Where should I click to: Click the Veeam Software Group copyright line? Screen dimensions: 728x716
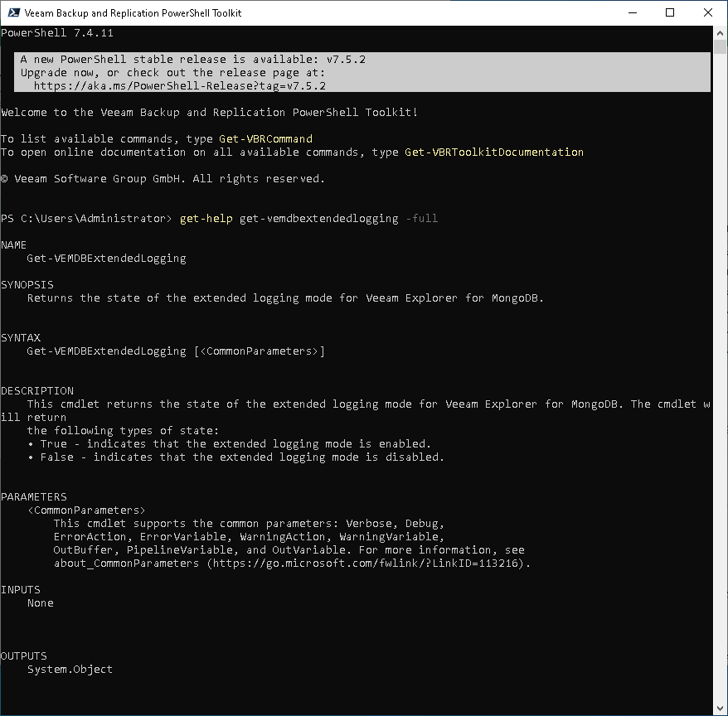point(163,179)
